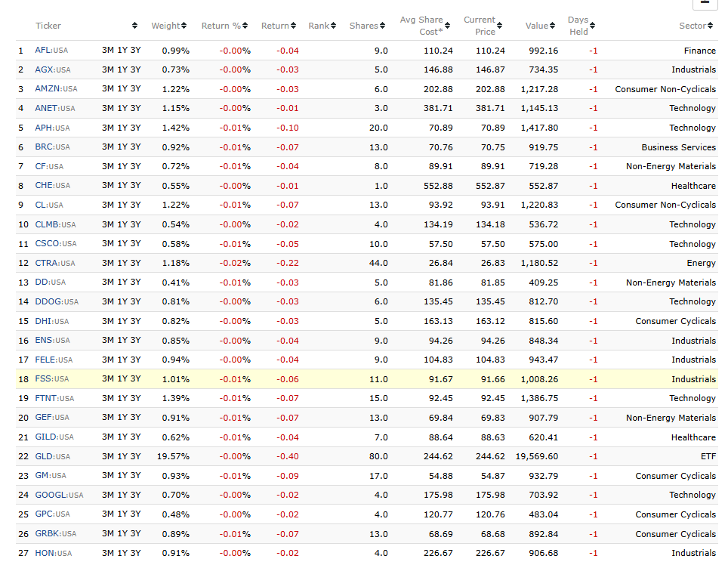Click the Finance sector cell
The image size is (728, 562).
point(699,50)
